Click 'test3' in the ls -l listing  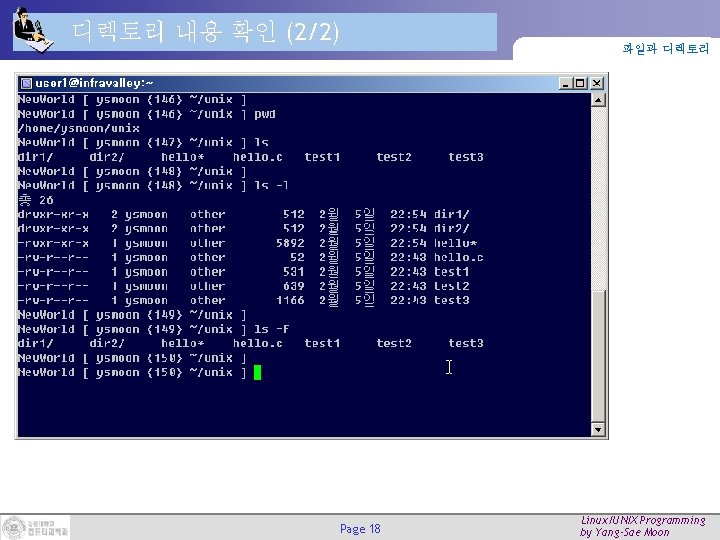coord(452,300)
